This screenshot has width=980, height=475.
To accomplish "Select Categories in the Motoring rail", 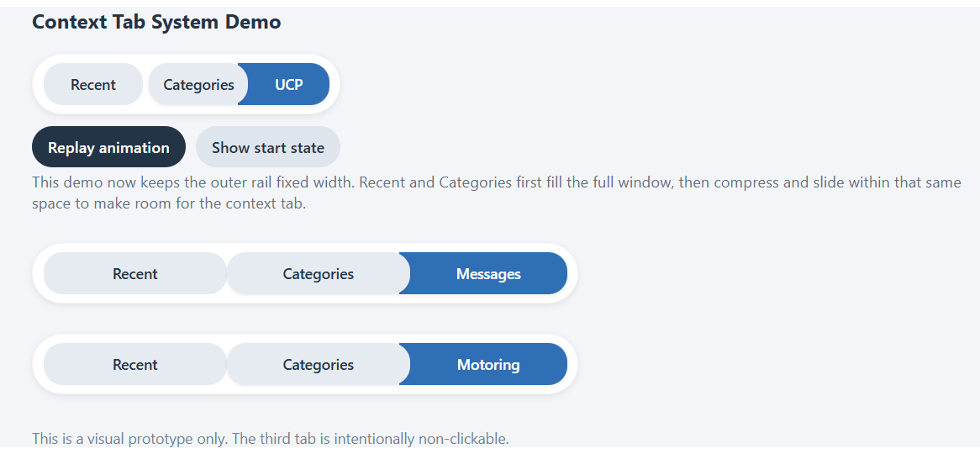I will [x=318, y=365].
